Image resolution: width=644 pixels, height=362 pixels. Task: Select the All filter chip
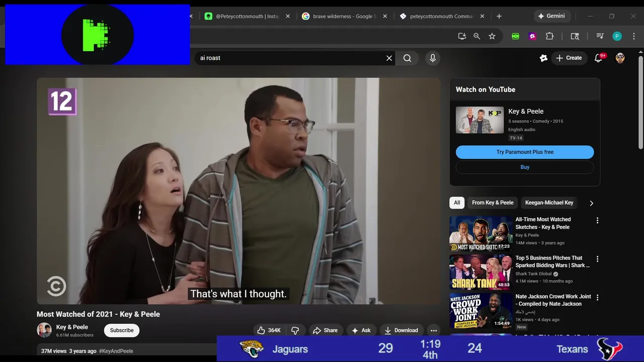(457, 203)
